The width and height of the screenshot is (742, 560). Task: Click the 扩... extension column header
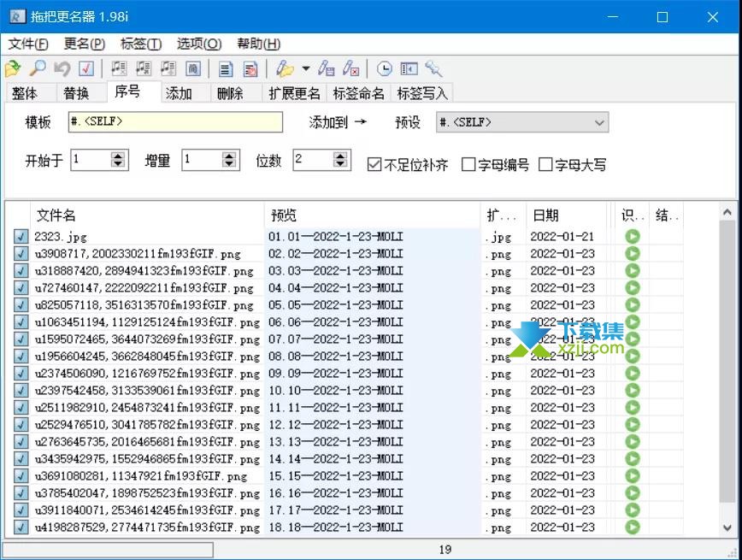[503, 215]
